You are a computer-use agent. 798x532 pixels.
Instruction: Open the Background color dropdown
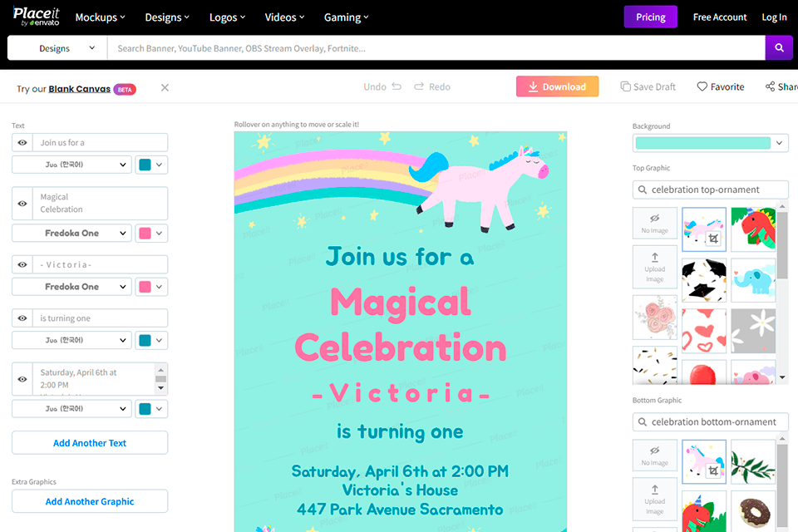tap(779, 143)
